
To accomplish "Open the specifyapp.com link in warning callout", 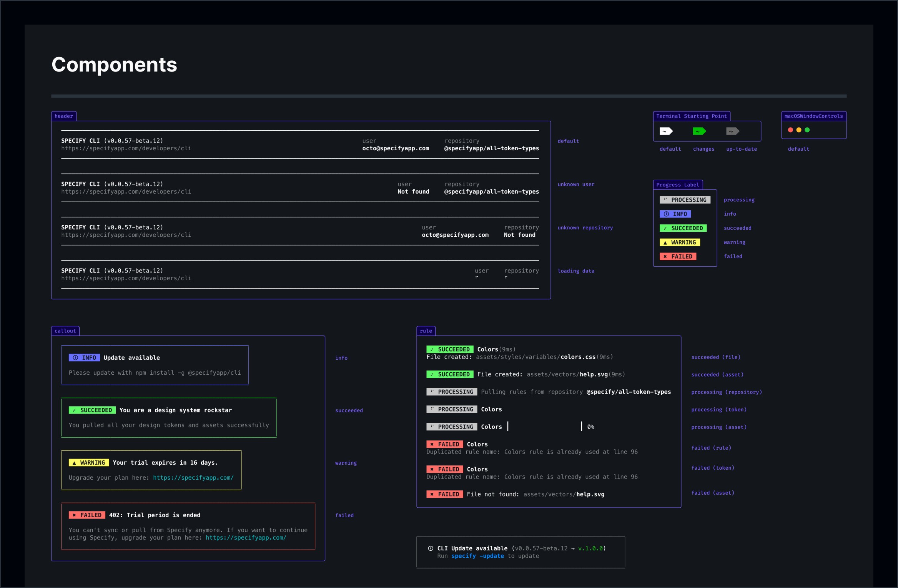I will pyautogui.click(x=193, y=478).
